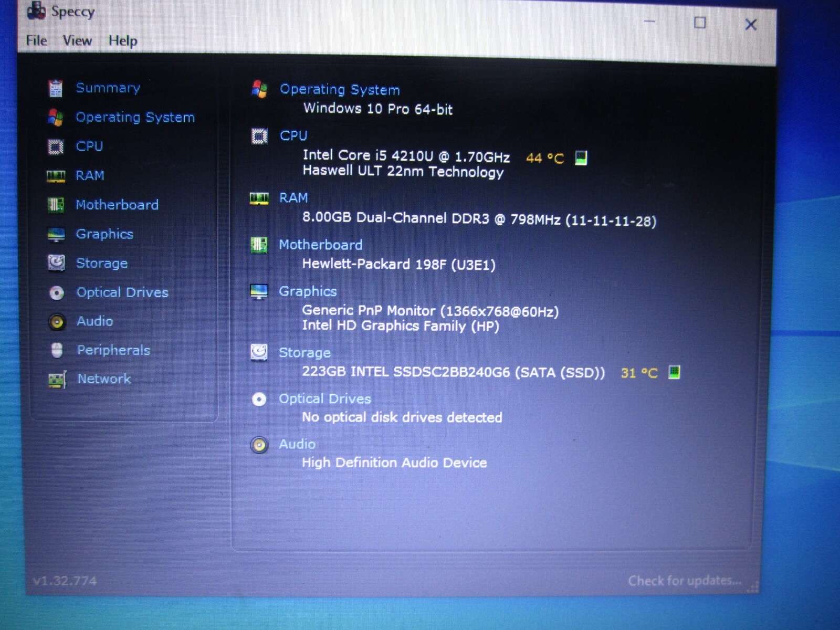Image resolution: width=840 pixels, height=630 pixels.
Task: Click the 8.00GB Dual-Channel DDR3 text
Action: coord(479,219)
